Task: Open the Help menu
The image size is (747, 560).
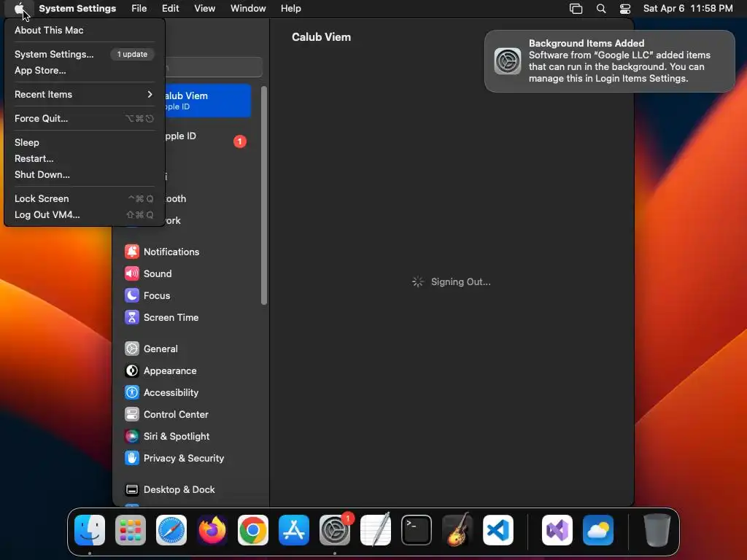Action: pos(290,9)
